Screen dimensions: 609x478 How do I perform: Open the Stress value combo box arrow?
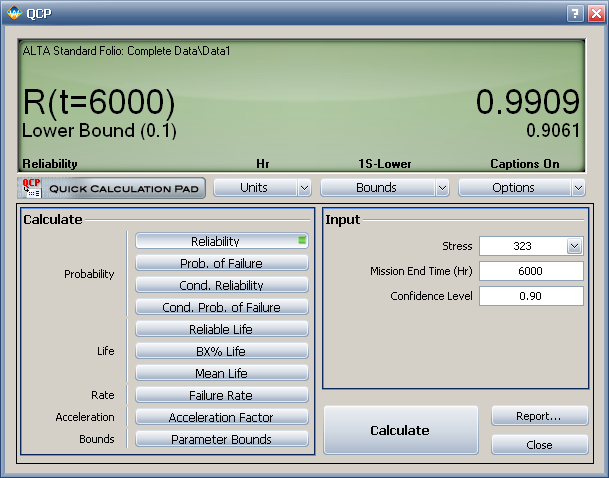573,246
